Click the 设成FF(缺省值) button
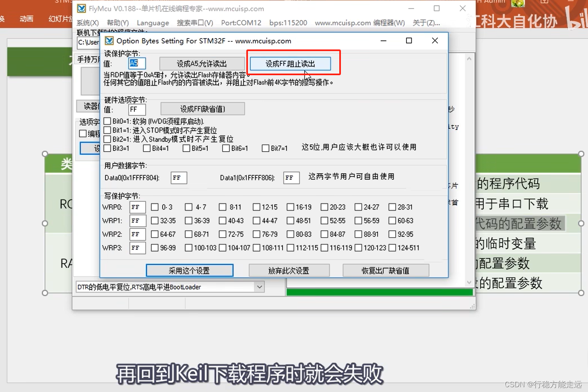This screenshot has width=588, height=392. [202, 109]
